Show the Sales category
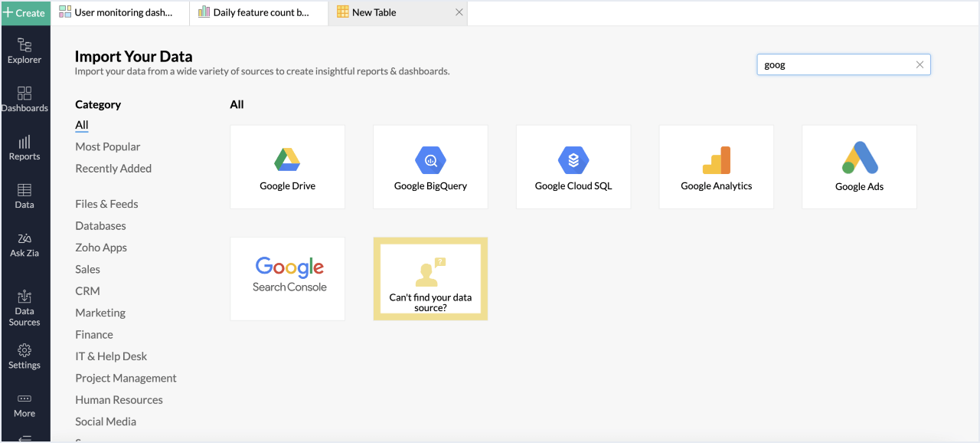Viewport: 980px width, 443px height. tap(87, 269)
